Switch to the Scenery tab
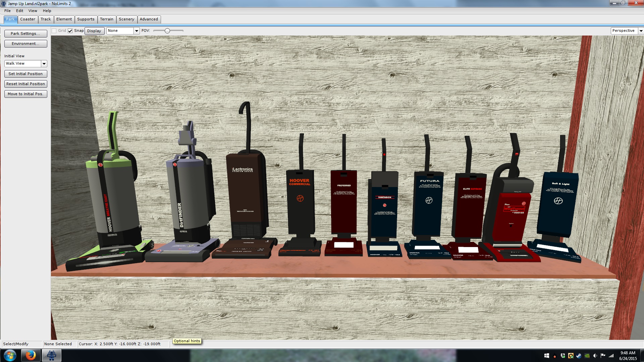 point(126,19)
